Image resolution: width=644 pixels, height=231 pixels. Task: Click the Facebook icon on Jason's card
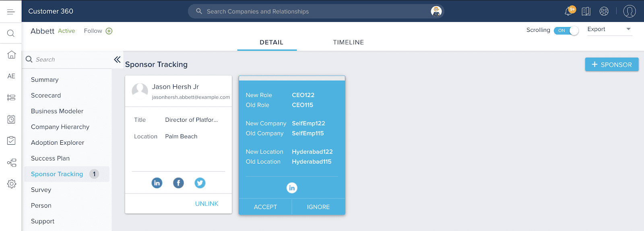point(178,183)
